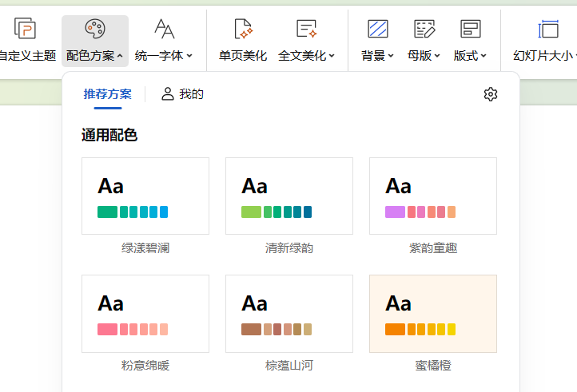This screenshot has height=392, width=577.
Task: Open color scheme settings gear
Action: (491, 94)
